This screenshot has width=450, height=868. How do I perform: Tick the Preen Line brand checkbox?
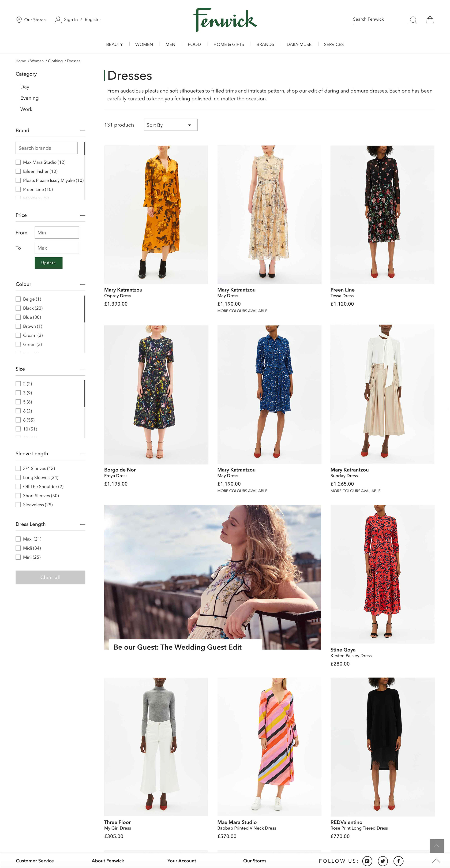click(18, 189)
